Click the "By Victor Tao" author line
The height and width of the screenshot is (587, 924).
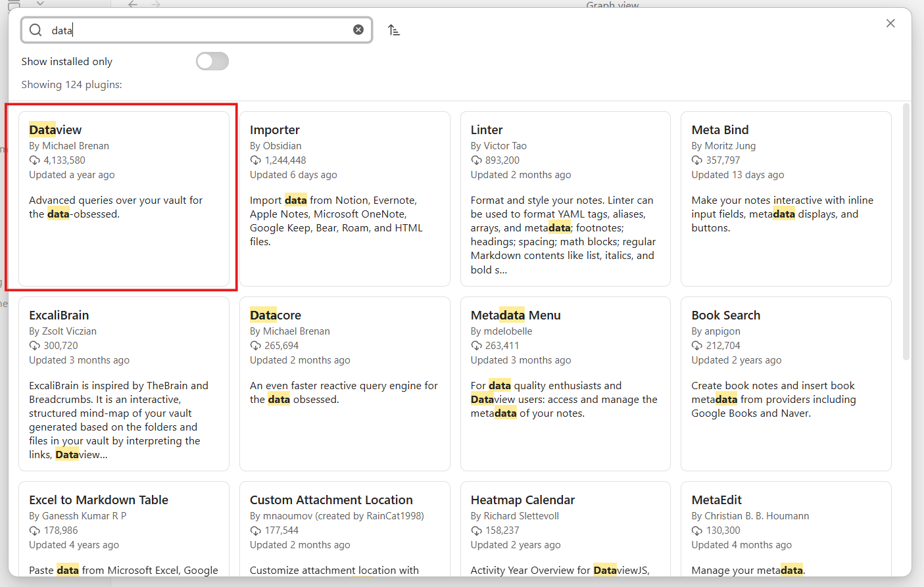tap(498, 146)
